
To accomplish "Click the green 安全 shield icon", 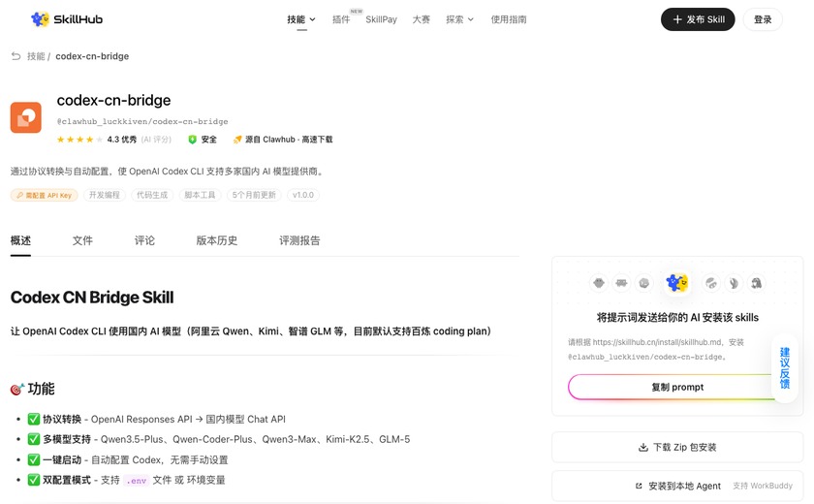I will 192,140.
